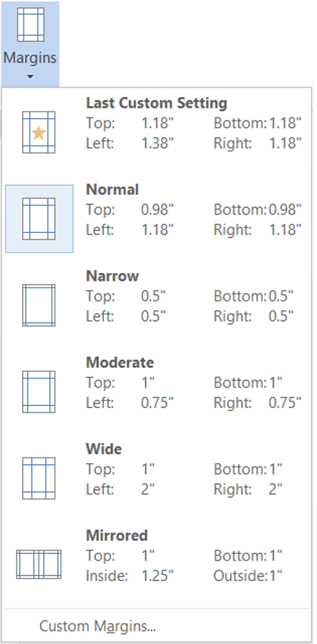The width and height of the screenshot is (317, 644).
Task: Apply the Mirrored margin preset title
Action: [x=117, y=536]
